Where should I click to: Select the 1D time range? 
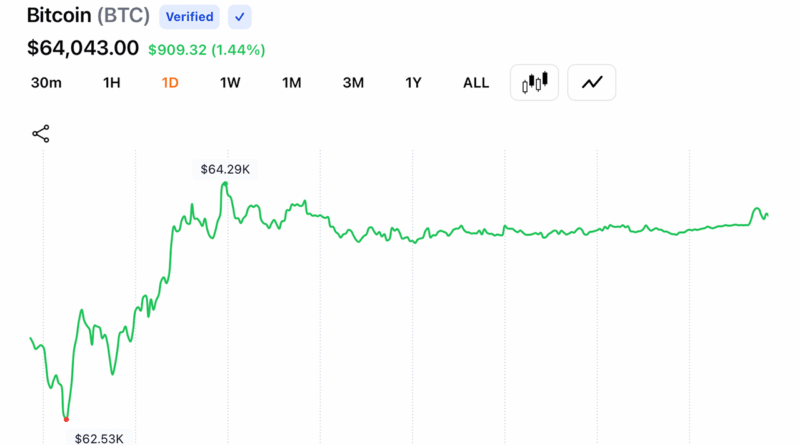(170, 83)
